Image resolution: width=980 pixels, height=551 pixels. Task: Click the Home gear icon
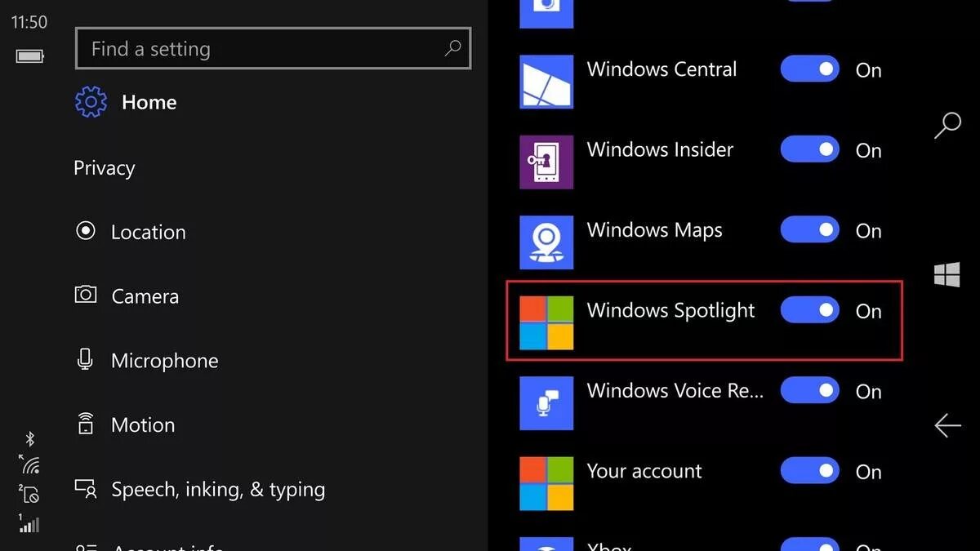91,102
